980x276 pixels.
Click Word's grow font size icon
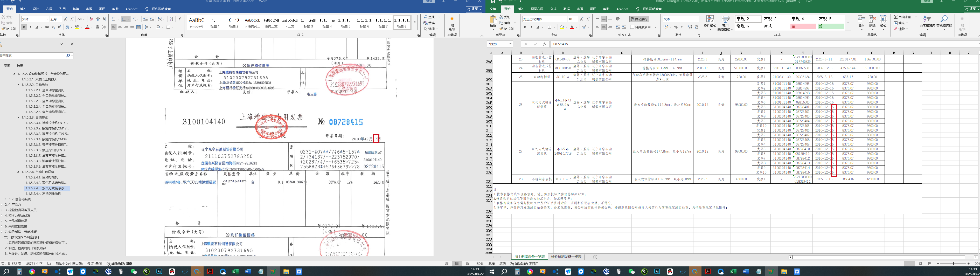[66, 19]
